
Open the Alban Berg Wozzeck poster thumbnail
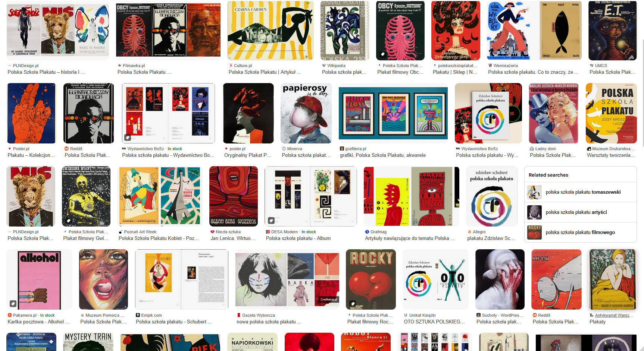pyautogui.click(x=234, y=196)
